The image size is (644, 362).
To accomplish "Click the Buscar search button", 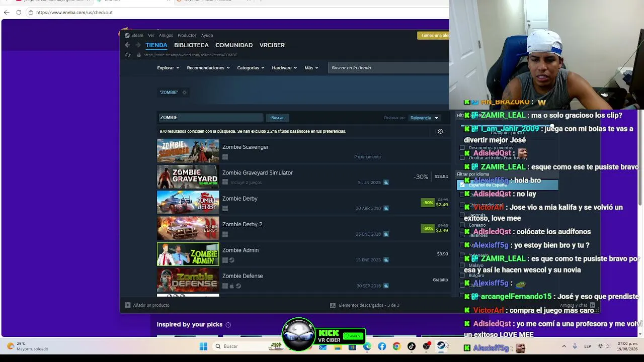I will tap(278, 118).
